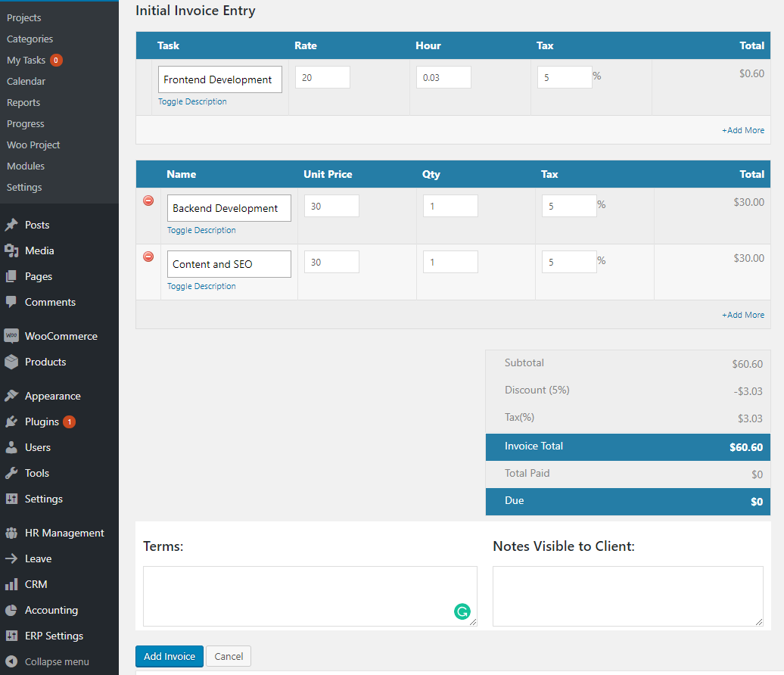Image resolution: width=784 pixels, height=675 pixels.
Task: Toggle description for Backend Development item
Action: 201,230
